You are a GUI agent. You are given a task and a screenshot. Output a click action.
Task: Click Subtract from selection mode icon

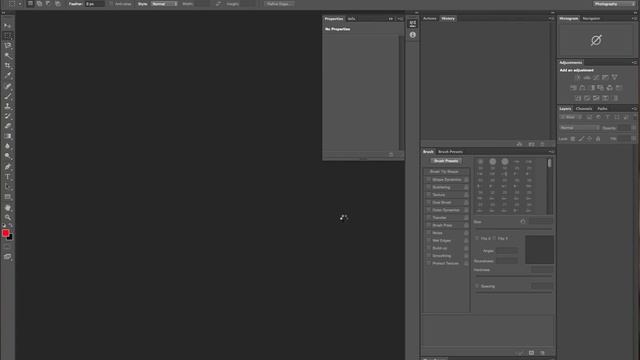point(48,4)
